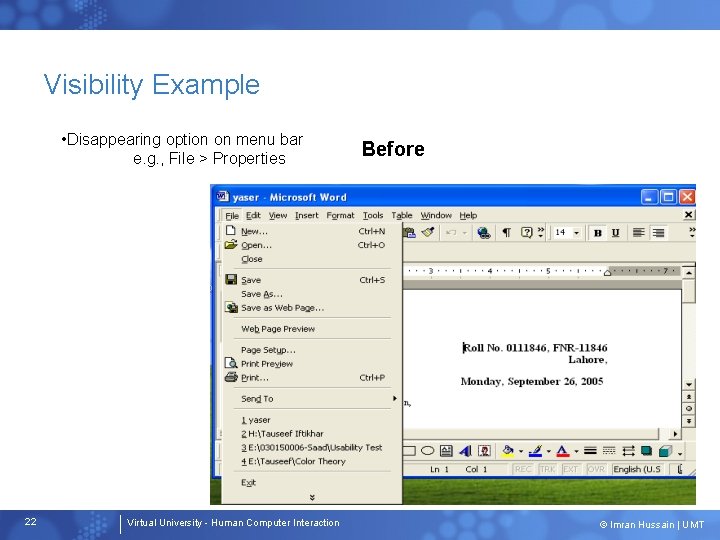Open the Line Color dropdown arrow
720x540 pixels.
[548, 451]
